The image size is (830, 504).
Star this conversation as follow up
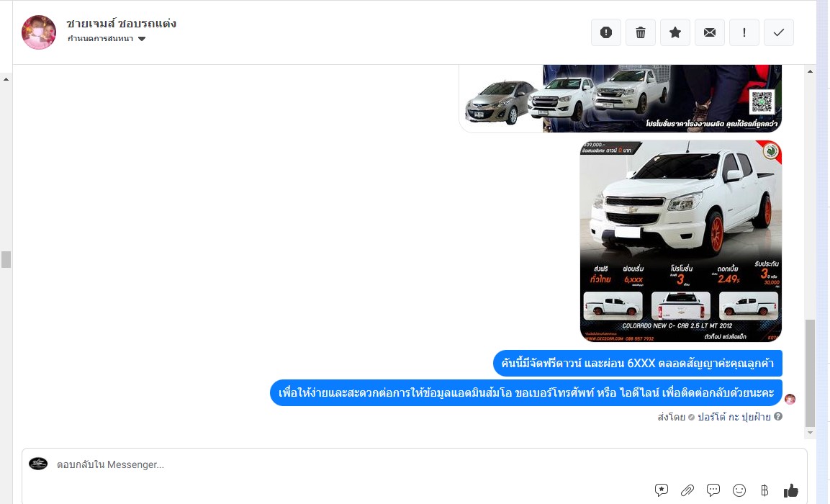[675, 32]
